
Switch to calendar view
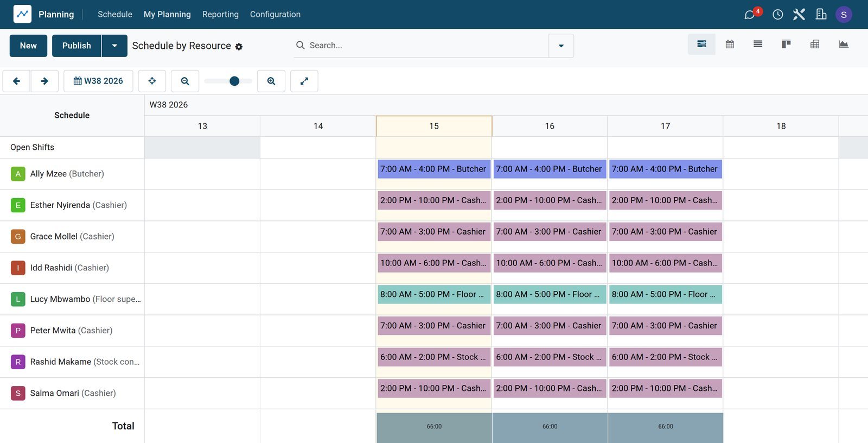click(x=730, y=45)
